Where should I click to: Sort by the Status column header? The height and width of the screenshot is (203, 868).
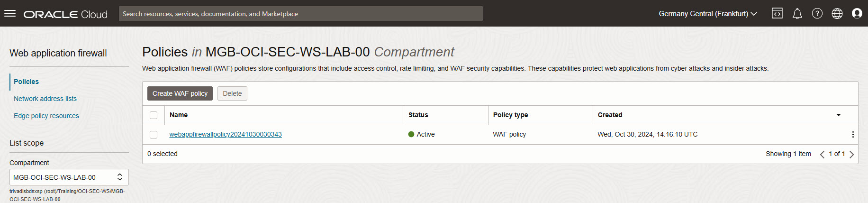[418, 115]
